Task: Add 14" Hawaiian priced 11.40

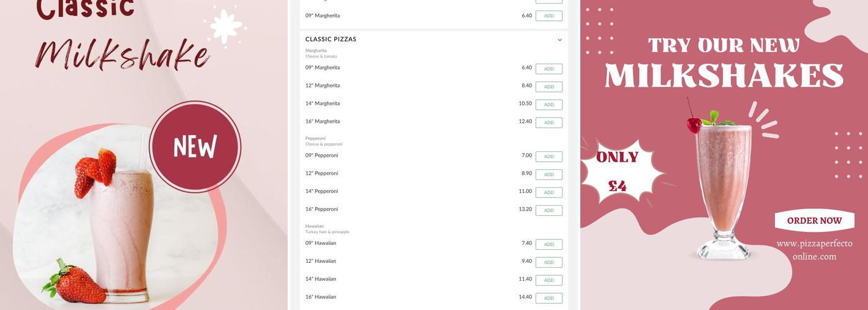Action: (549, 280)
